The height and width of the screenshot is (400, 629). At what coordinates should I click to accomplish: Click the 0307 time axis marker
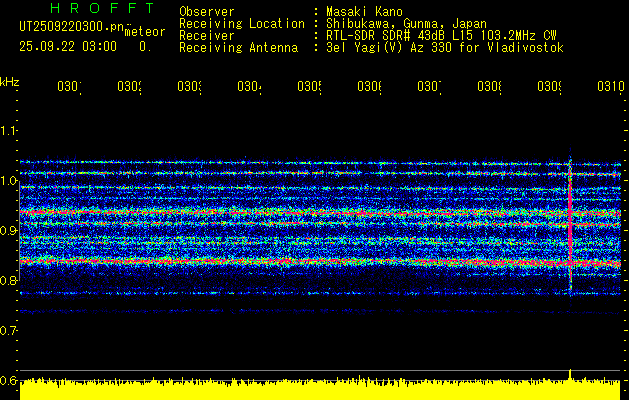click(430, 86)
